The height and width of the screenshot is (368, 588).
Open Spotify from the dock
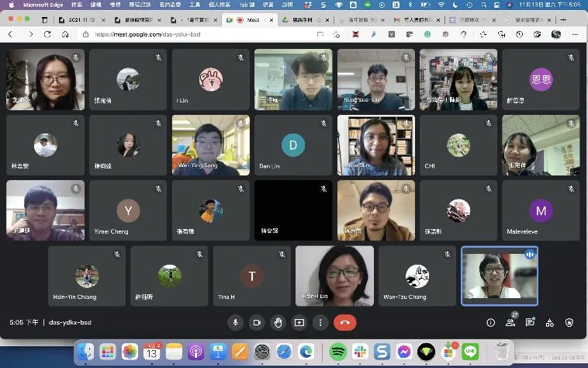(x=338, y=352)
